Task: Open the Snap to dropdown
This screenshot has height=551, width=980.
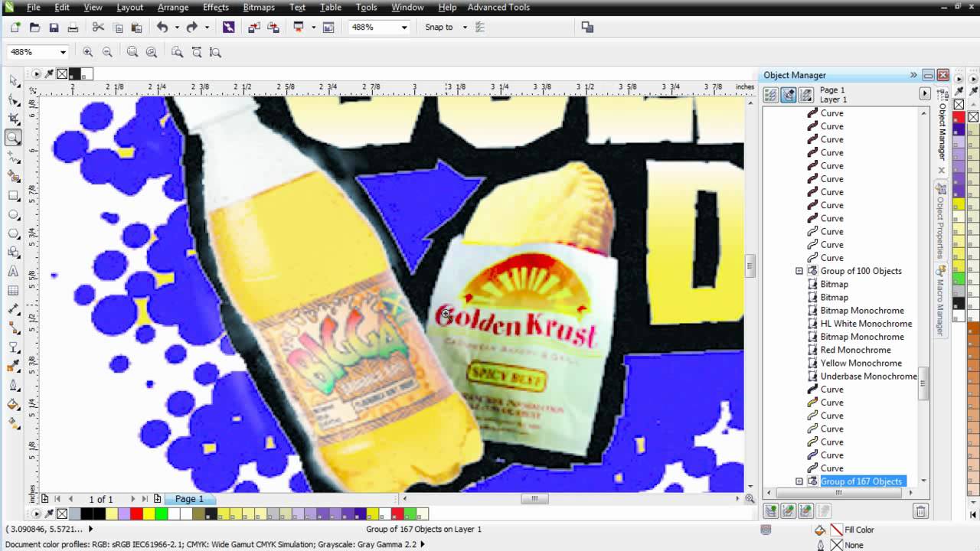Action: point(465,28)
